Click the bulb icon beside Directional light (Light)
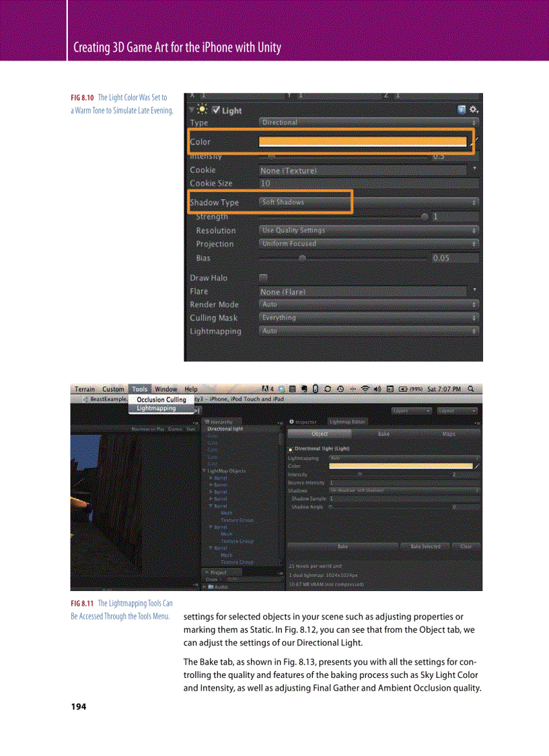 tap(291, 449)
